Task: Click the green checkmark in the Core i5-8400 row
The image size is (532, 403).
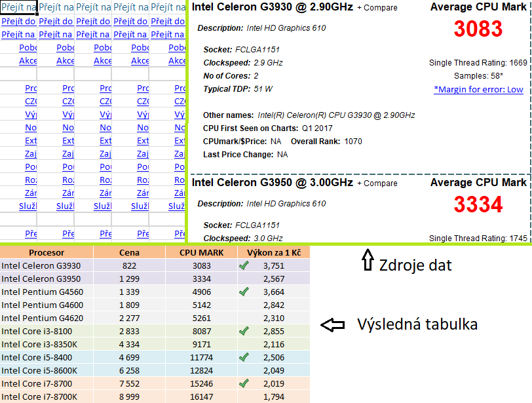Action: 244,357
